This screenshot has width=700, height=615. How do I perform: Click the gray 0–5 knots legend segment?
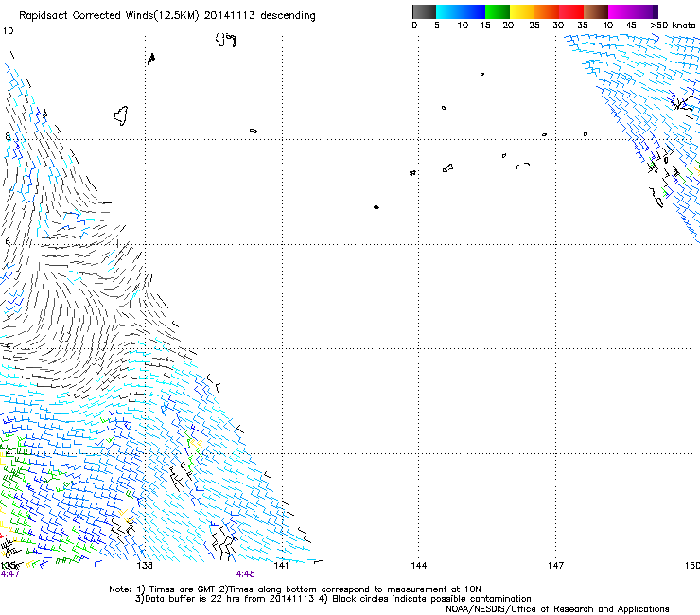pos(424,11)
